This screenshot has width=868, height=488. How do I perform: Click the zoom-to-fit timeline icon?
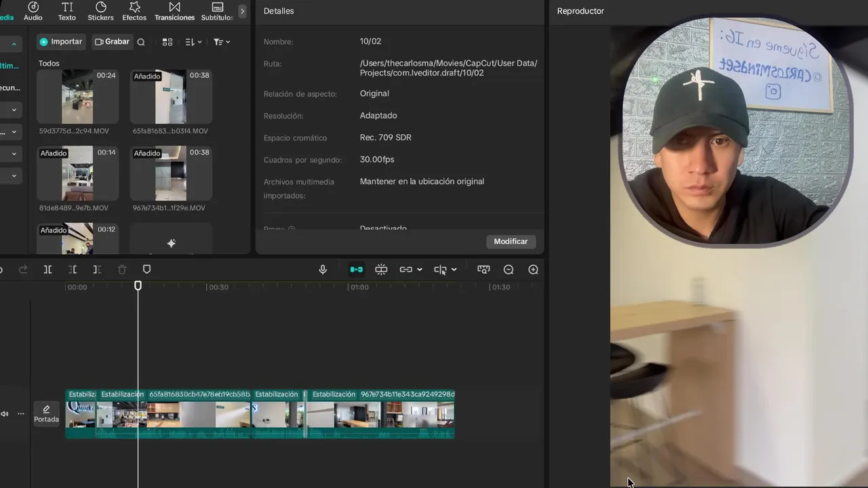click(484, 270)
